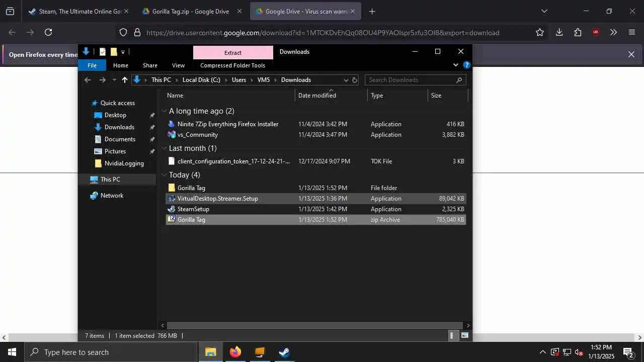Click Users in the address breadcrumb
644x362 pixels.
239,80
